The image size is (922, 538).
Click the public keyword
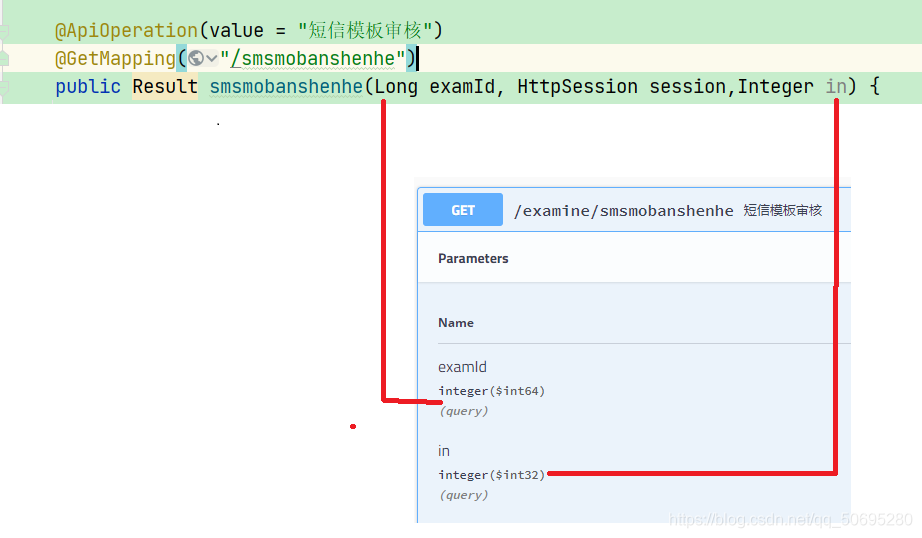[x=88, y=86]
